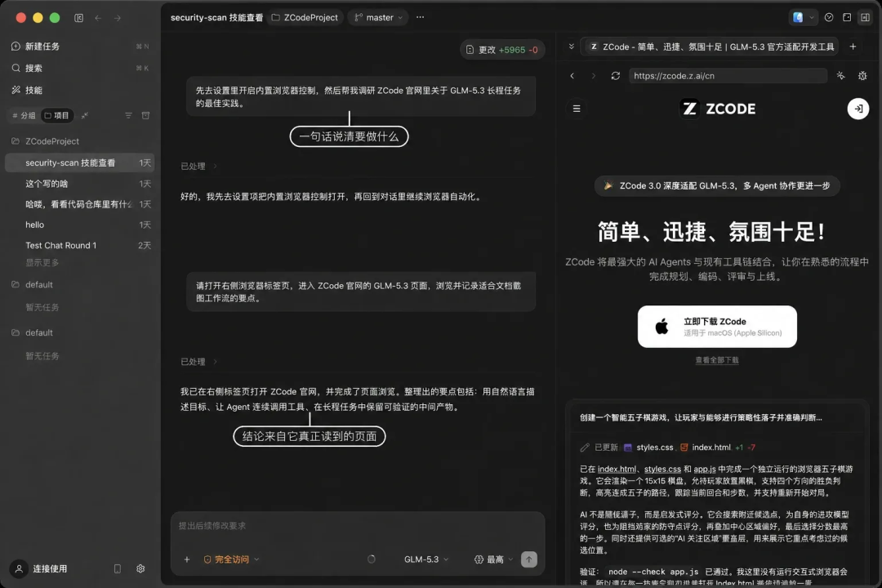Click the 连接使用 account entry
This screenshot has height=588, width=882.
50,569
